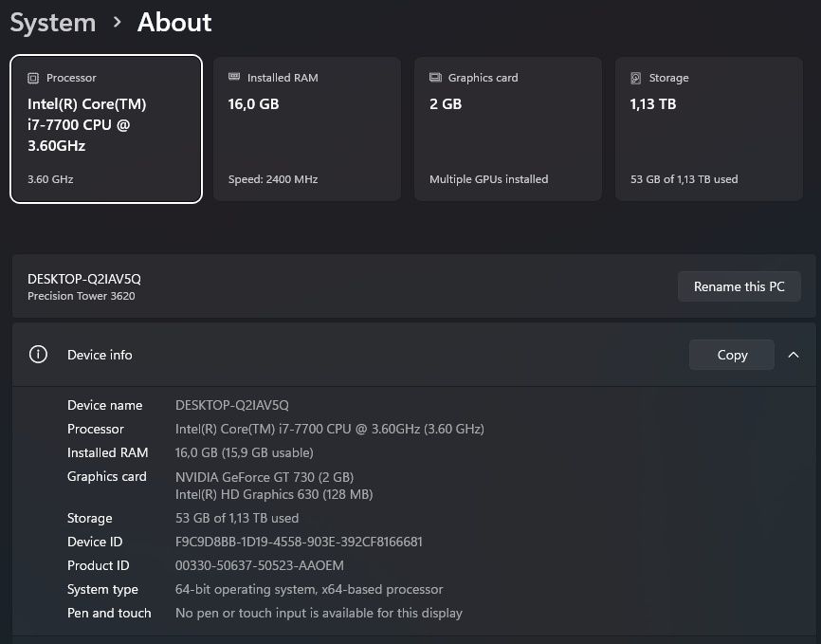Click the 53 GB of 1,13 TB used card text
The height and width of the screenshot is (644, 821).
(x=684, y=179)
